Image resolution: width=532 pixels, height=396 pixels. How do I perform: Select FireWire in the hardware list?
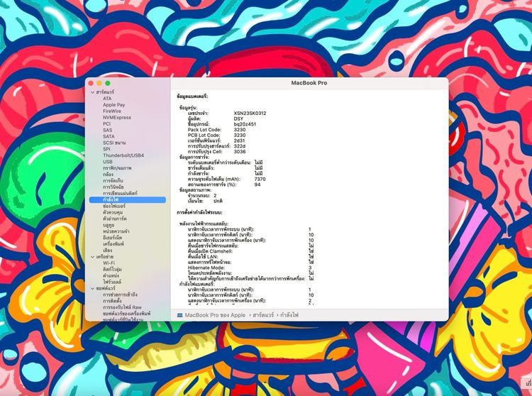click(x=112, y=111)
